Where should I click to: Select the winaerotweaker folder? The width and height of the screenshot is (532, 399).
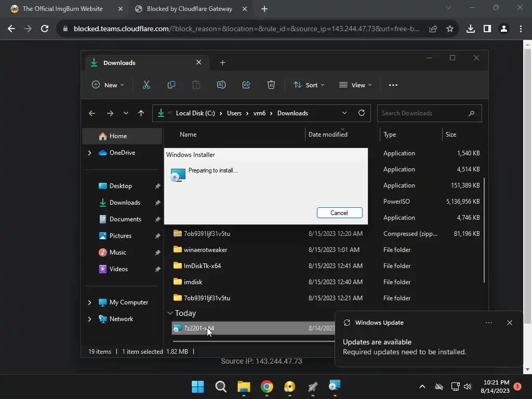click(205, 250)
